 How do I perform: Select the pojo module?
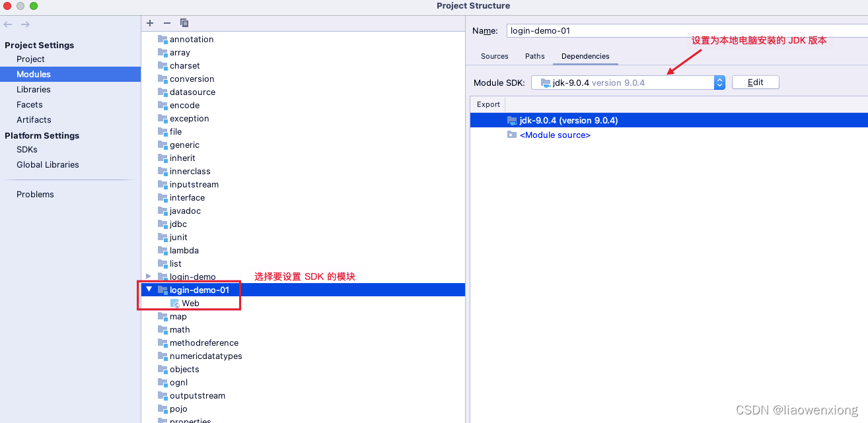point(178,409)
